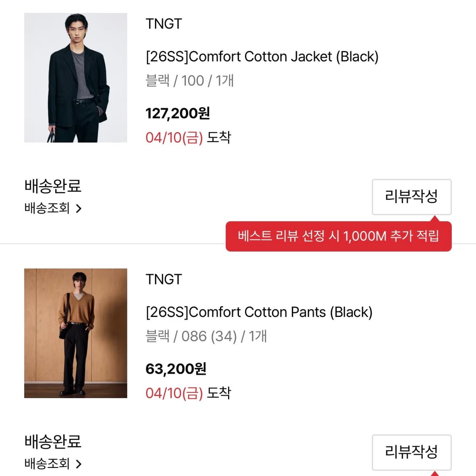476x476 pixels.
Task: Open 리뷰작성 for the Cotton Jacket
Action: [411, 197]
